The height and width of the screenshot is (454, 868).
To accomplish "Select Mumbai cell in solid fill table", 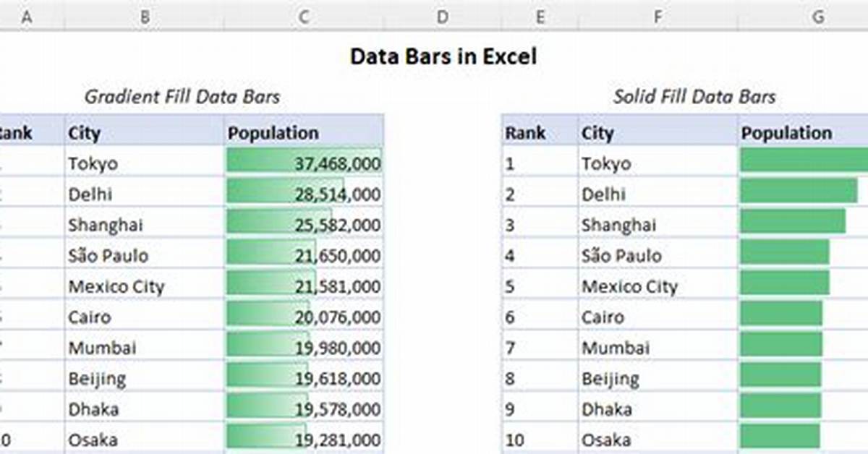I will click(x=658, y=347).
